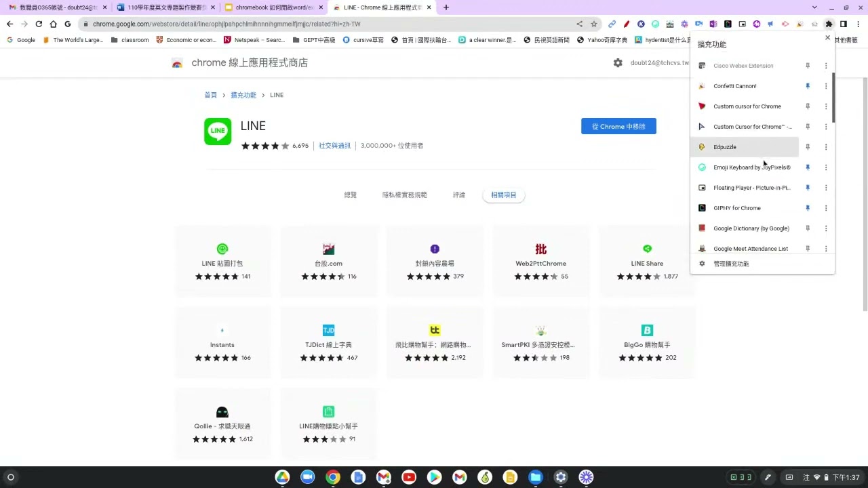Image resolution: width=868 pixels, height=488 pixels.
Task: Open Confetti Cannon! extension
Action: click(745, 86)
